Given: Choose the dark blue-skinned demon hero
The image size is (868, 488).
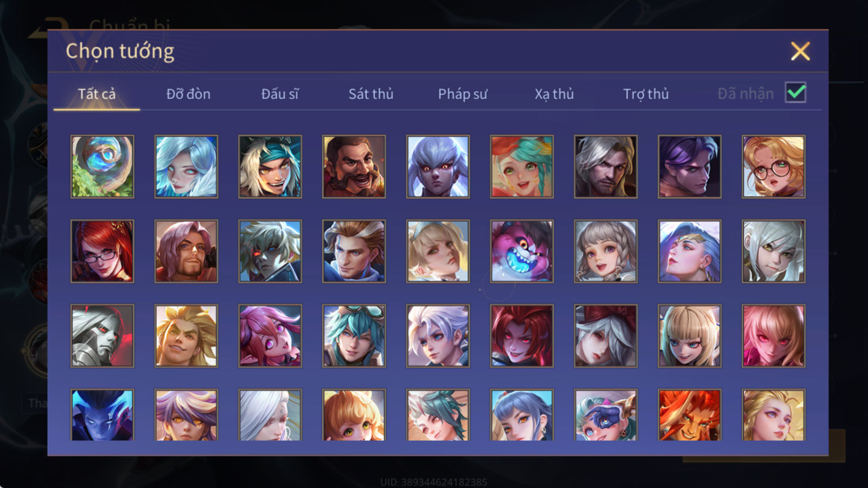Looking at the screenshot, I should click(x=102, y=415).
